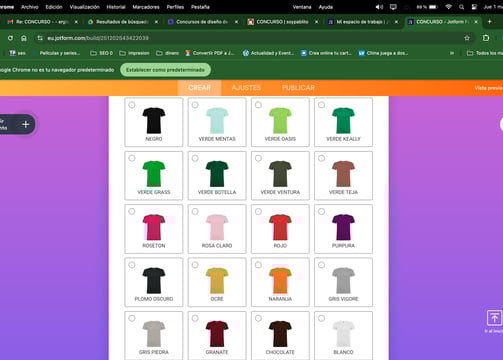This screenshot has height=360, width=503.
Task: Select the VERDE KEALLY radio button
Action: click(321, 105)
